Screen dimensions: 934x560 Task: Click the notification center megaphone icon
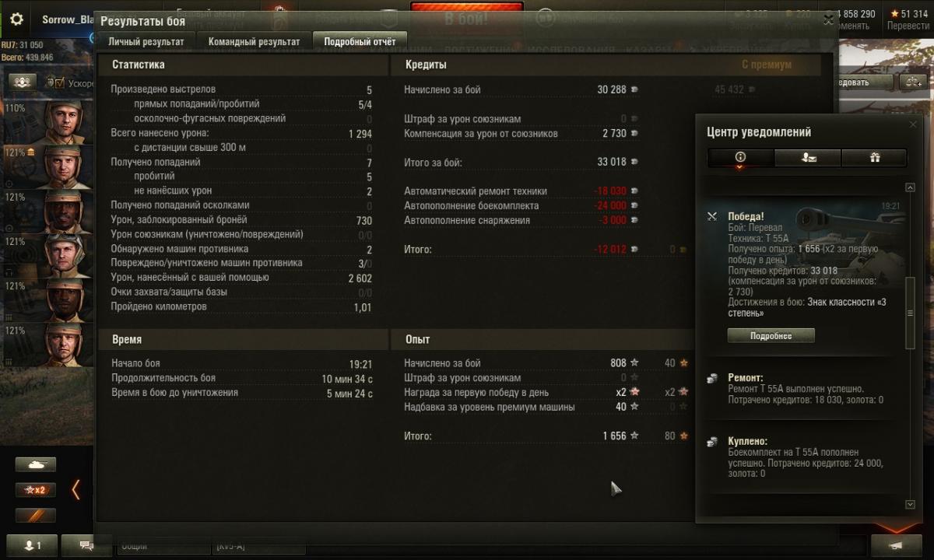(x=897, y=545)
